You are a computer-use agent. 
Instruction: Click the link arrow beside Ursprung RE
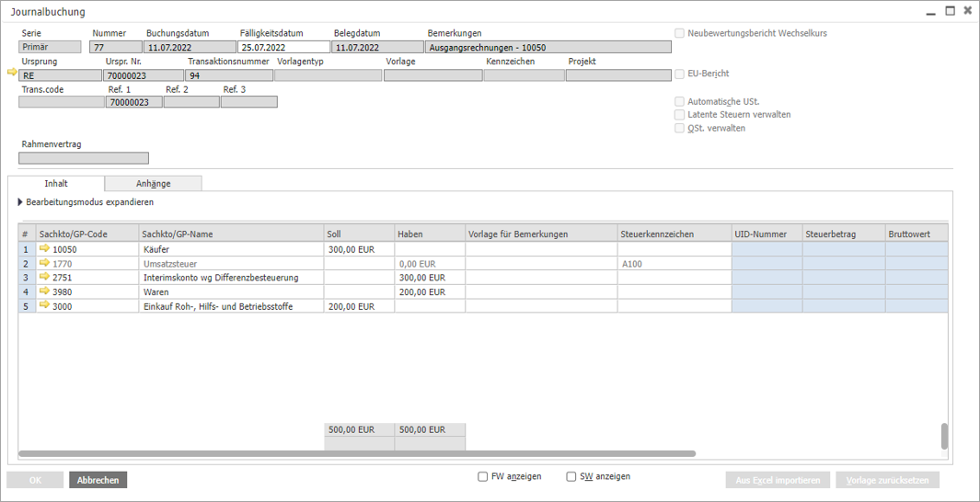click(12, 72)
